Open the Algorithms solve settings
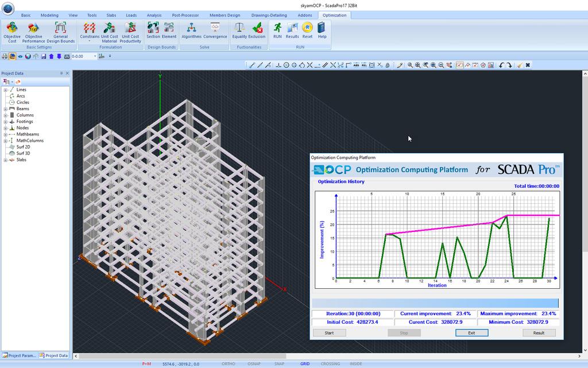The width and height of the screenshot is (588, 368). 191,30
